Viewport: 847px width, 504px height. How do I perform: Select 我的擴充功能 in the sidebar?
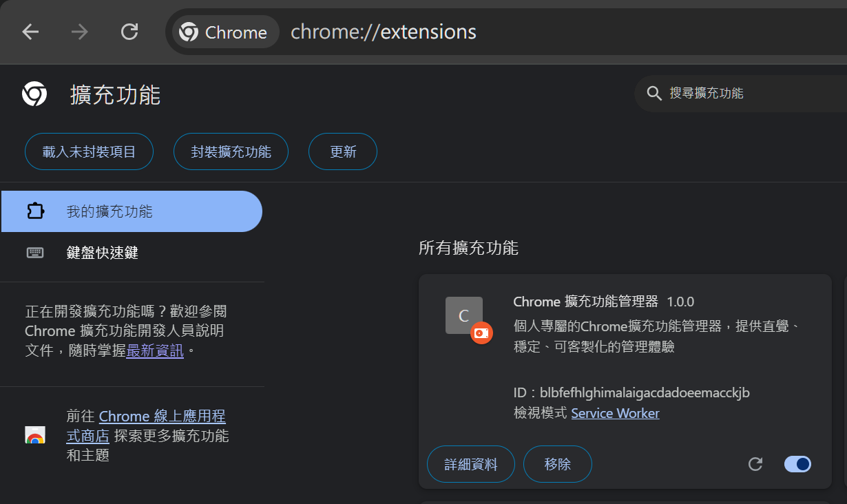tap(109, 211)
